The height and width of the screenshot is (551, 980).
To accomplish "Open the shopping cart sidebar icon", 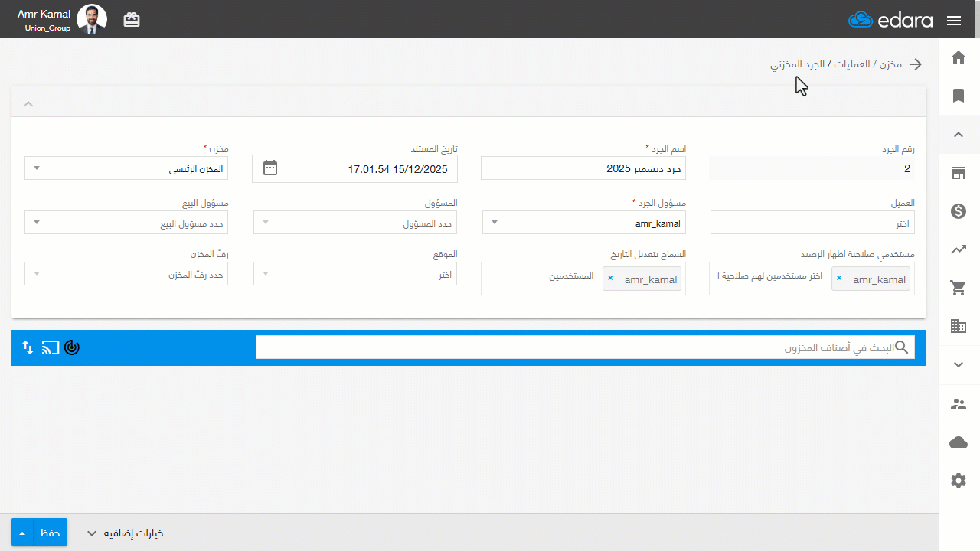I will (x=959, y=288).
